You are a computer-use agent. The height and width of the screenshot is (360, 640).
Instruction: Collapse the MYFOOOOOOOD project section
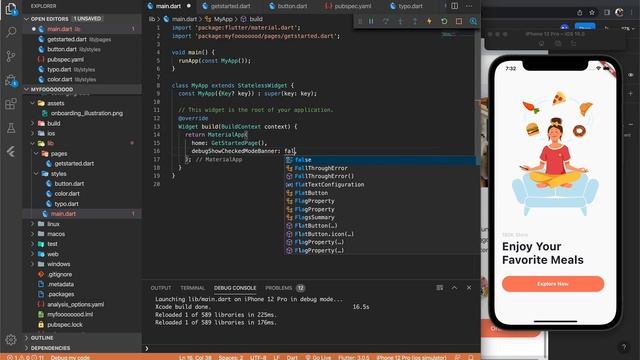click(82, 89)
